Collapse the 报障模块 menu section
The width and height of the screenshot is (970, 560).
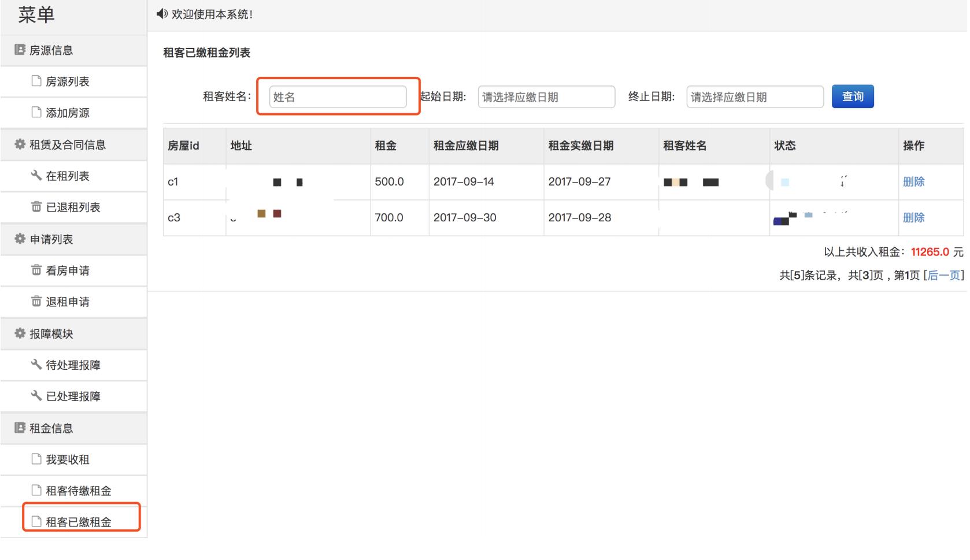(x=73, y=333)
